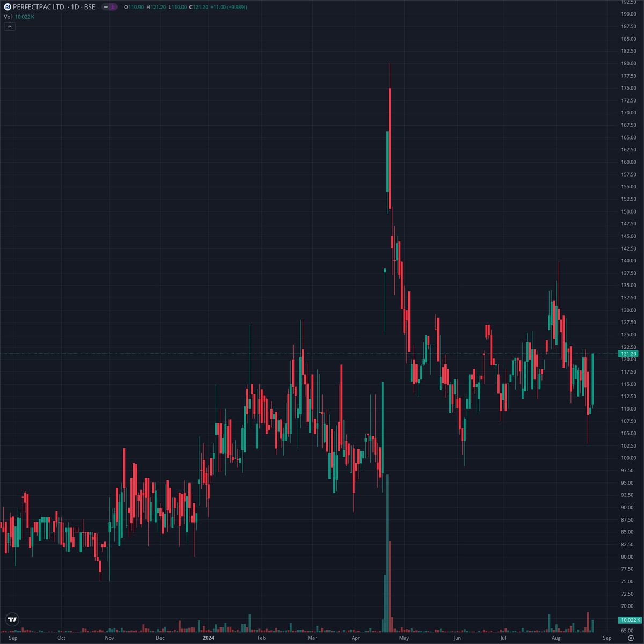Click the Dec label on time axis
This screenshot has width=644, height=644.
(160, 638)
